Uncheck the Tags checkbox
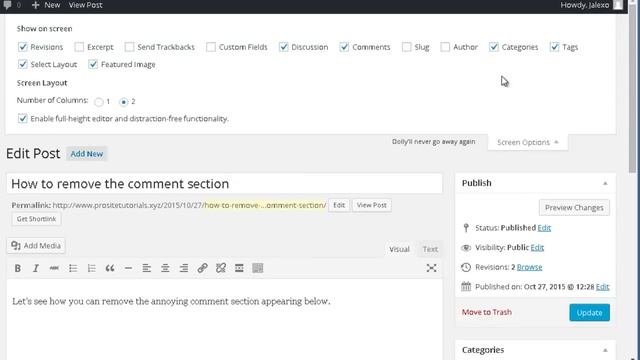640x360 pixels. 554,47
